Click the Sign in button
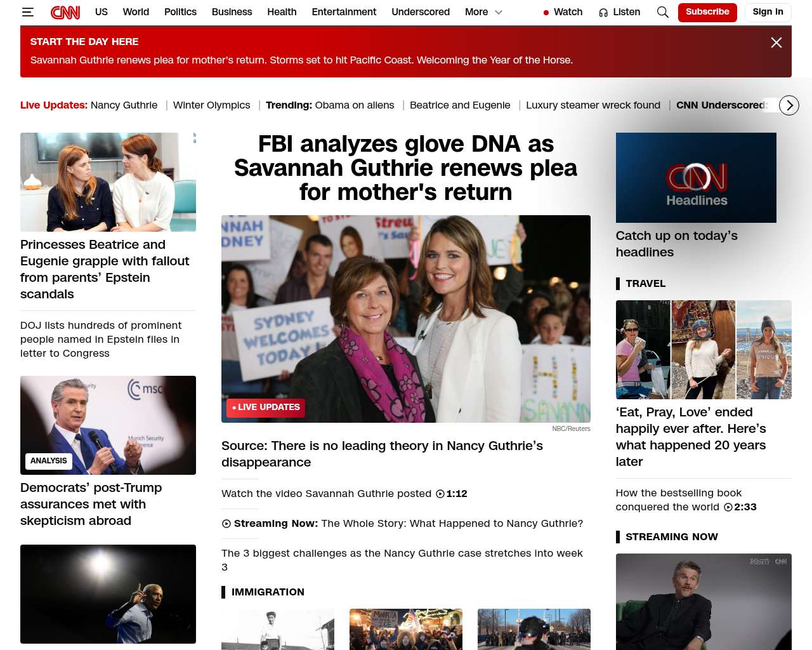 coord(768,12)
